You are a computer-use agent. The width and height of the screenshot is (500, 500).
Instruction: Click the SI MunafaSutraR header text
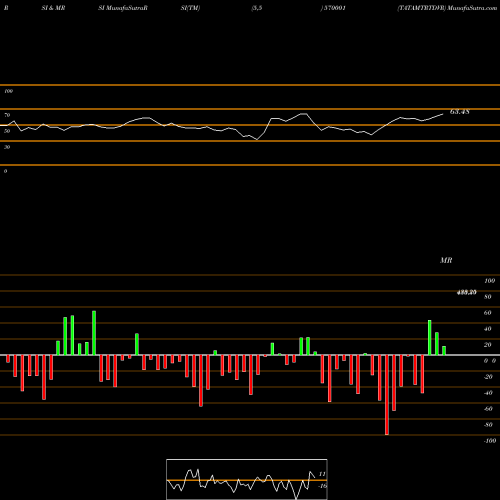123,8
